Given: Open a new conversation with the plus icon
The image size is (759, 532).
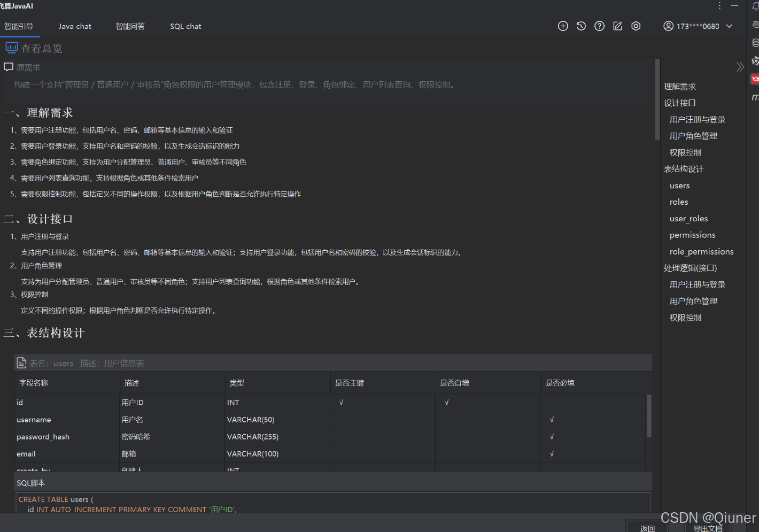Looking at the screenshot, I should (563, 26).
